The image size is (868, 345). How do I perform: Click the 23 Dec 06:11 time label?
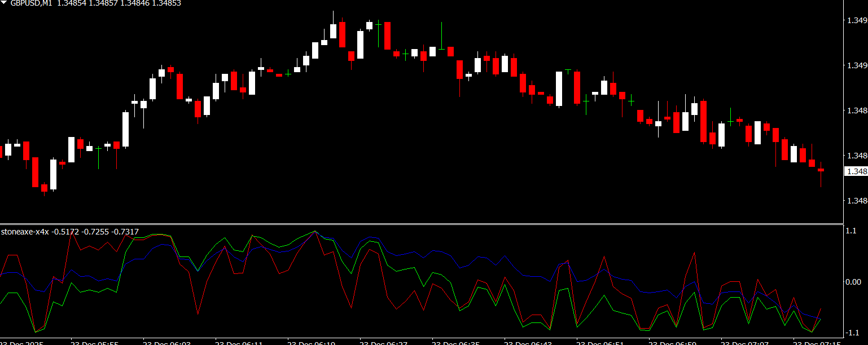[239, 342]
